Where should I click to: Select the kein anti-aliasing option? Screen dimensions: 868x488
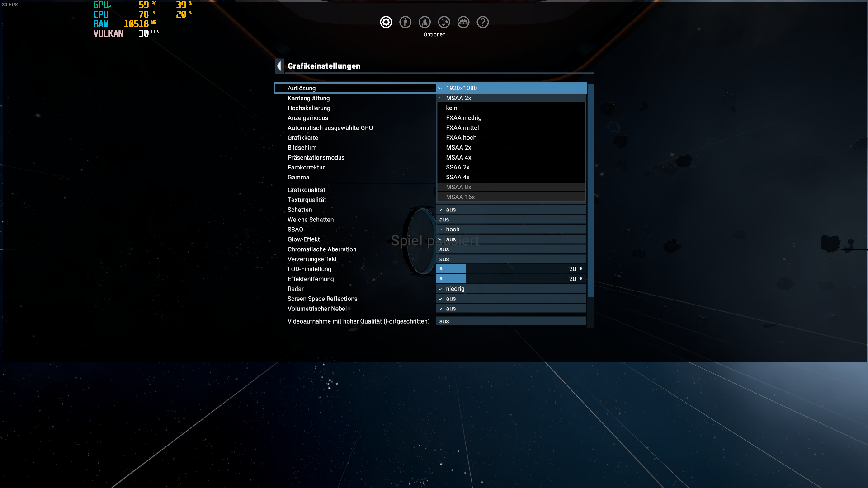[452, 108]
